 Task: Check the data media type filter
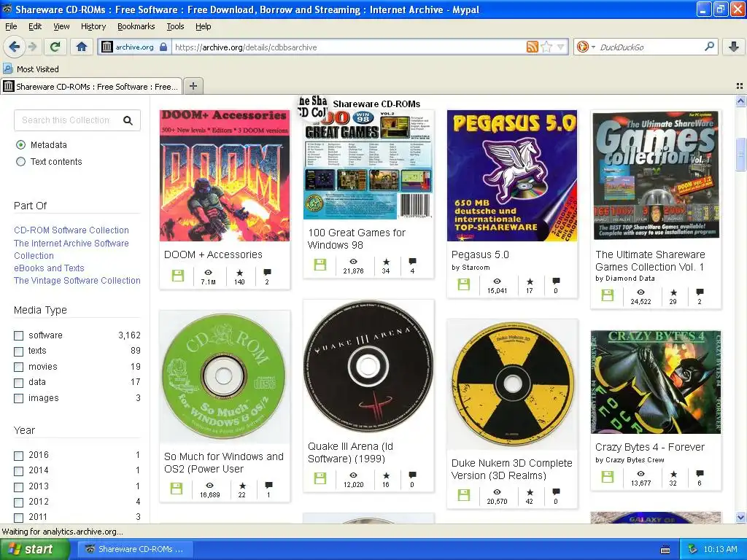(x=18, y=383)
